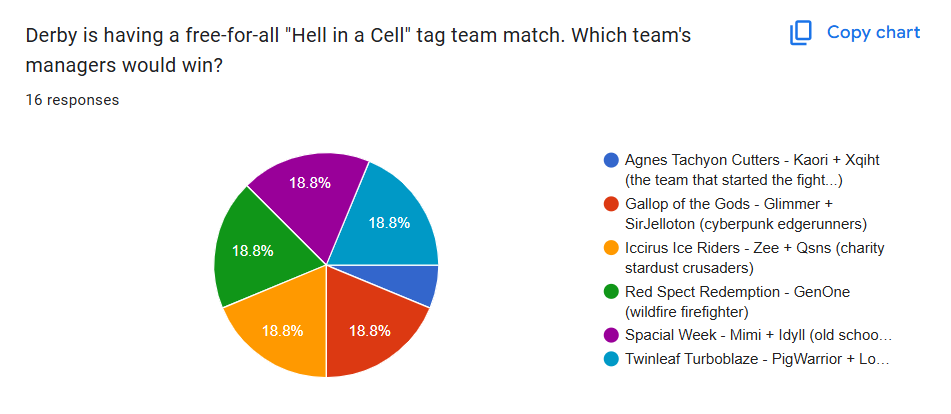951x414 pixels.
Task: Click the Copy chart text button
Action: pyautogui.click(x=873, y=32)
